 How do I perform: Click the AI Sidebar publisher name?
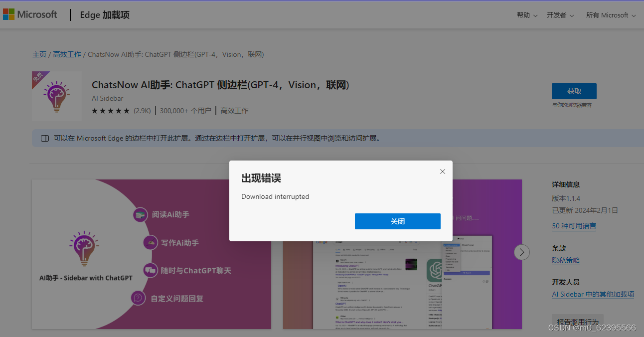coord(107,98)
